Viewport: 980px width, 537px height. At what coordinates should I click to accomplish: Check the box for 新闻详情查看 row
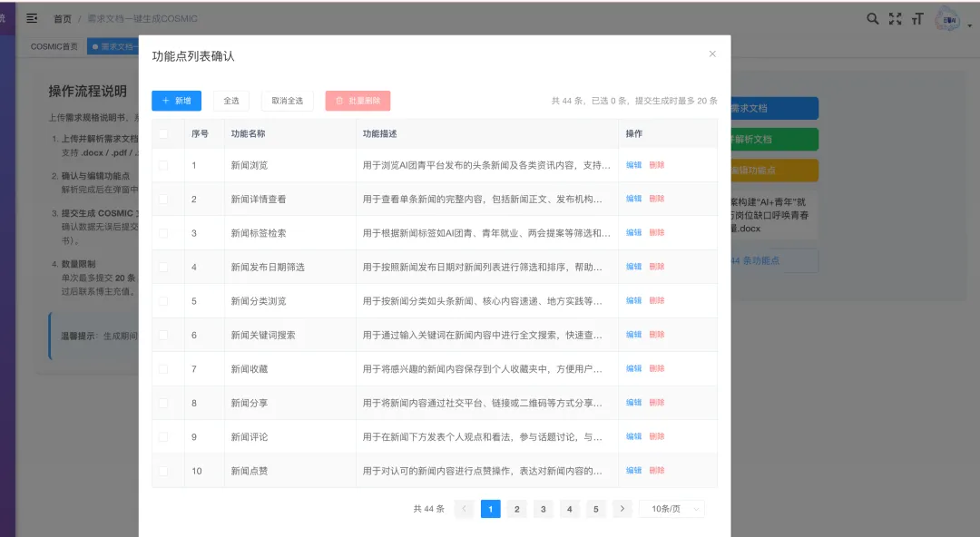(163, 199)
